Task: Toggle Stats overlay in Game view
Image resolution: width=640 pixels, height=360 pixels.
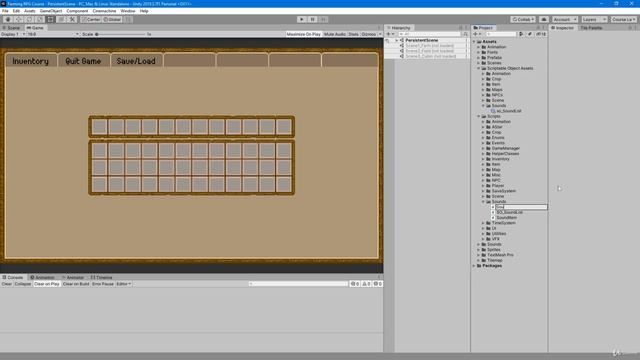Action: 353,34
